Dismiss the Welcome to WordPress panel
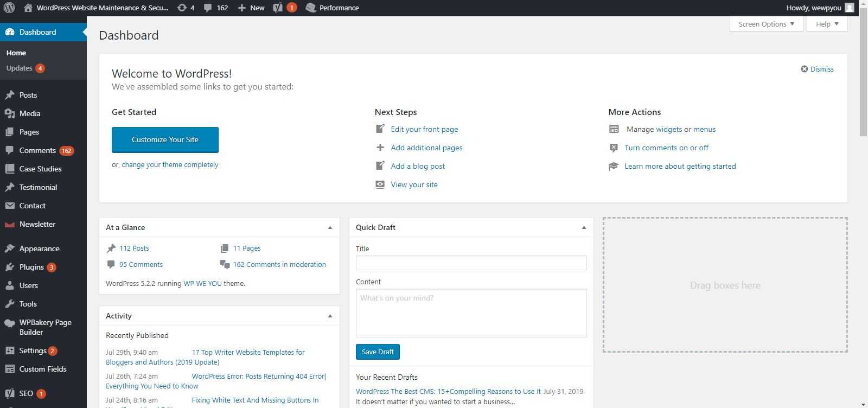Viewport: 868px width, 408px height. pos(817,69)
